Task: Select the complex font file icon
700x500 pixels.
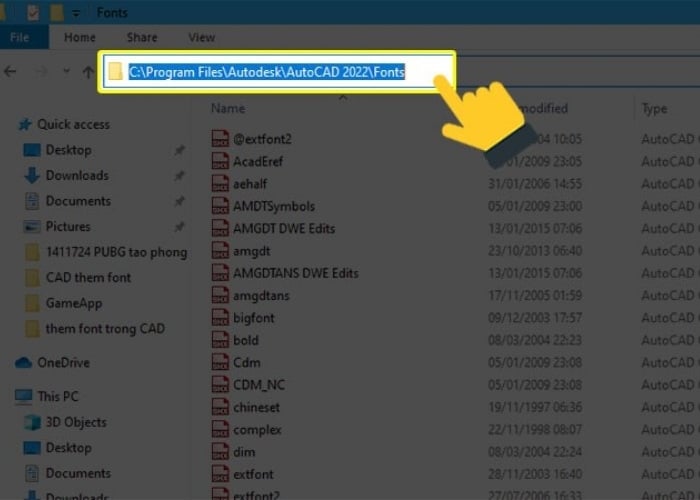Action: point(220,430)
